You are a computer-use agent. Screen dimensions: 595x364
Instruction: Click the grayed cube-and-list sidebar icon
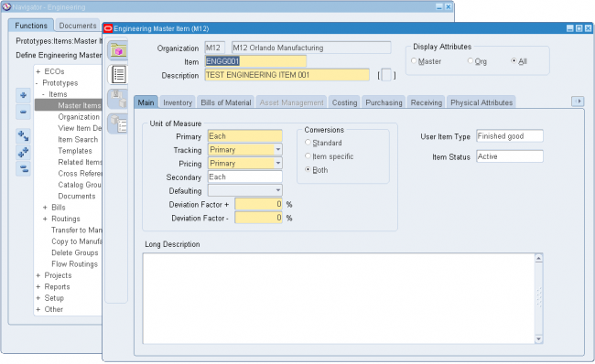coord(118,123)
